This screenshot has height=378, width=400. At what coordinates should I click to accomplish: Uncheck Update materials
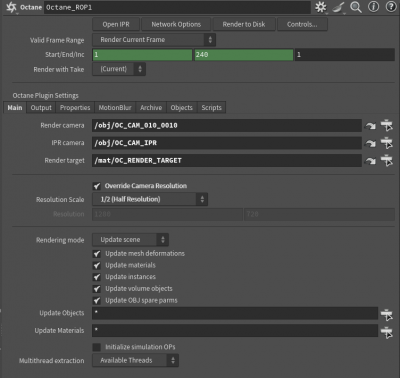(97, 265)
